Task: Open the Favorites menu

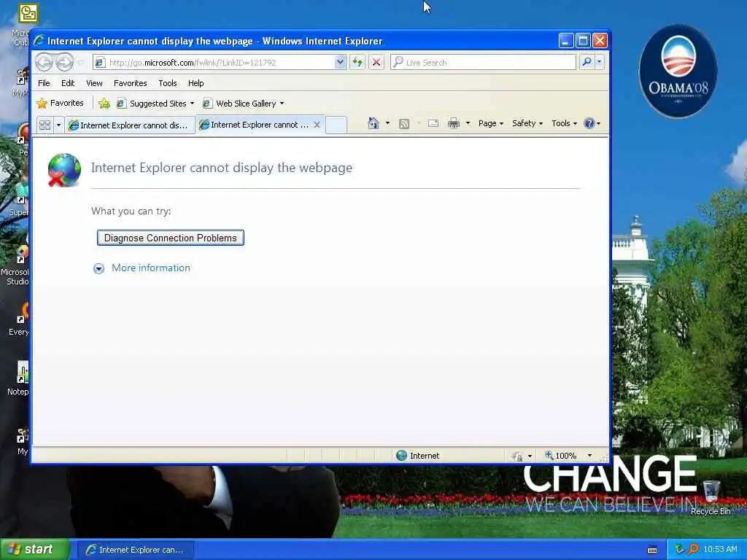Action: click(130, 83)
